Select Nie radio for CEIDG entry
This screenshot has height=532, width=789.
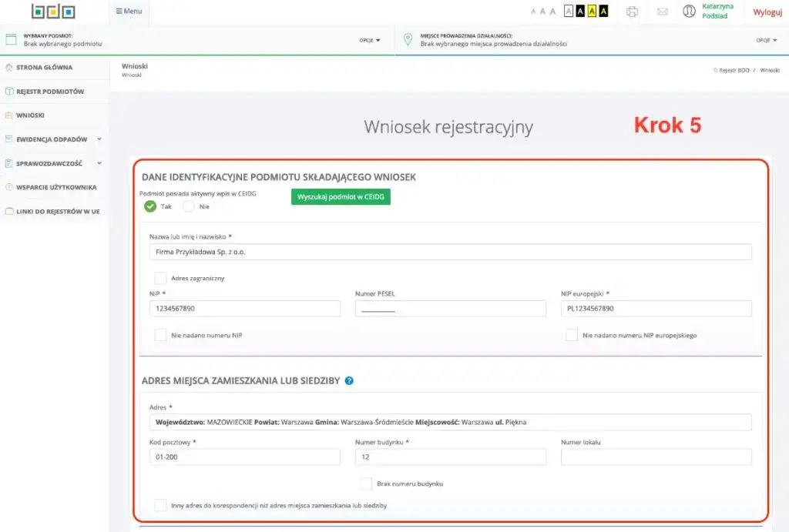(x=188, y=206)
